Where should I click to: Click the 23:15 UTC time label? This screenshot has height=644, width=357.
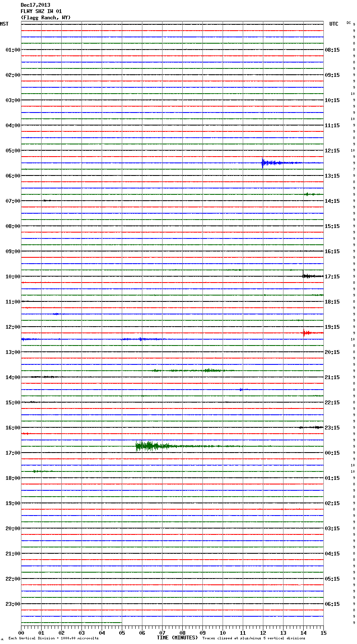point(332,428)
